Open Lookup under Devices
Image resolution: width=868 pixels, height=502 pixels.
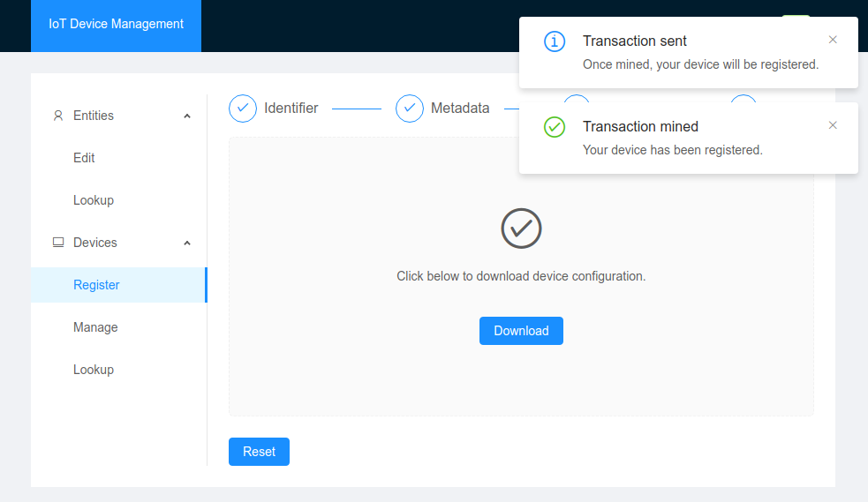[94, 370]
